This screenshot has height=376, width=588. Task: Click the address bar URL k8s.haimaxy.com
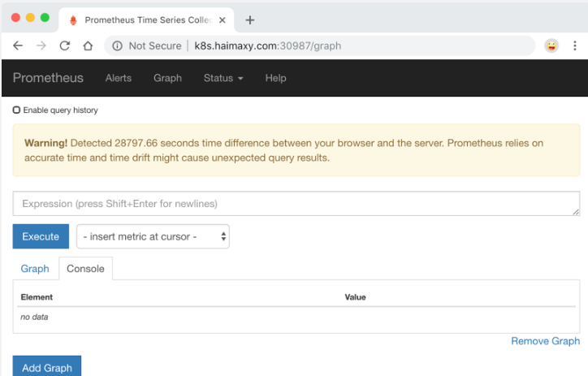(x=268, y=45)
